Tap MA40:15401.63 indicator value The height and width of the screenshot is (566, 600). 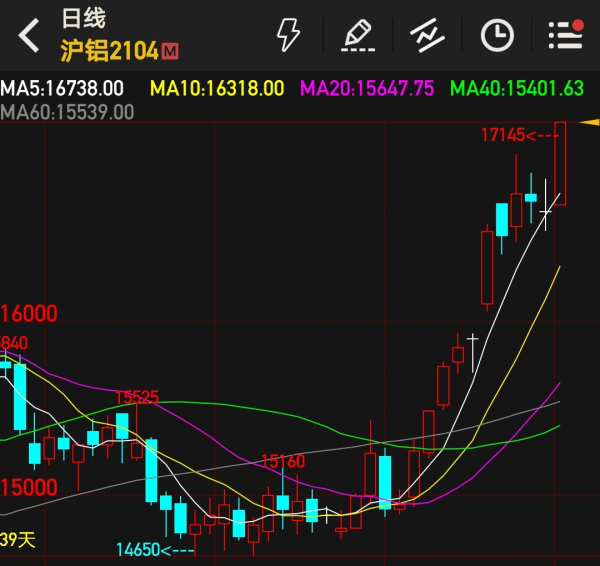point(517,88)
